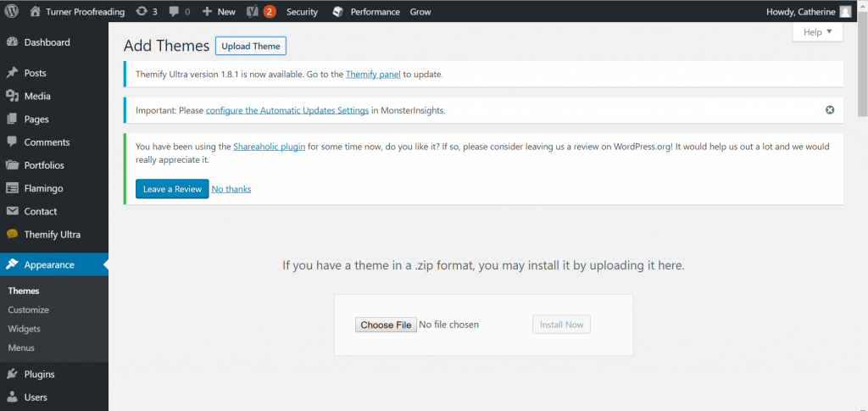
Task: Click the Add Themes heading
Action: 167,46
